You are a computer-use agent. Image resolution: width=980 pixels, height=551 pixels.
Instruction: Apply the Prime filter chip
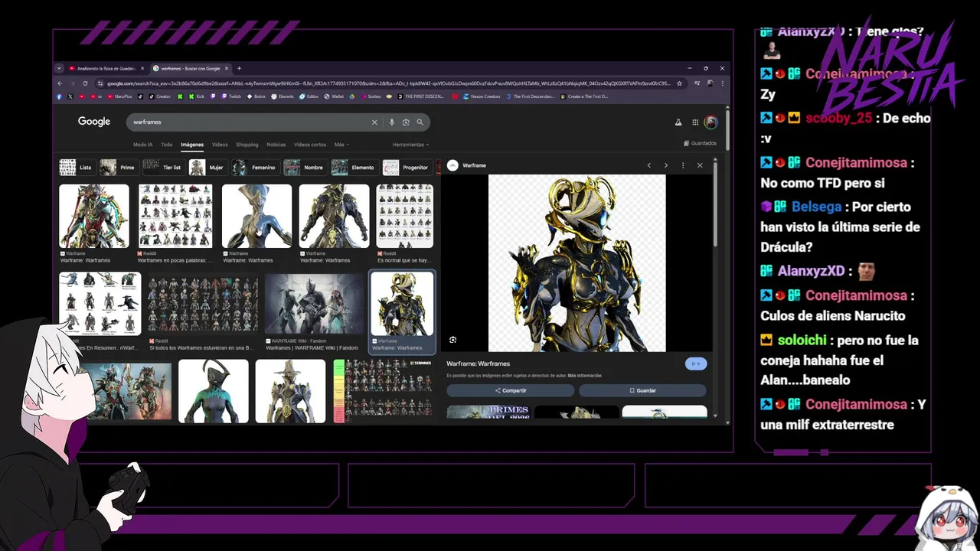click(119, 168)
